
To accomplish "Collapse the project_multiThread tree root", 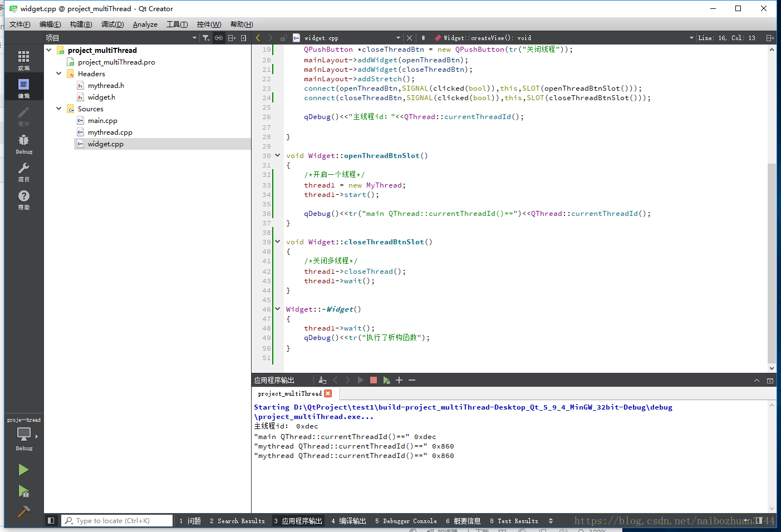I will click(49, 50).
